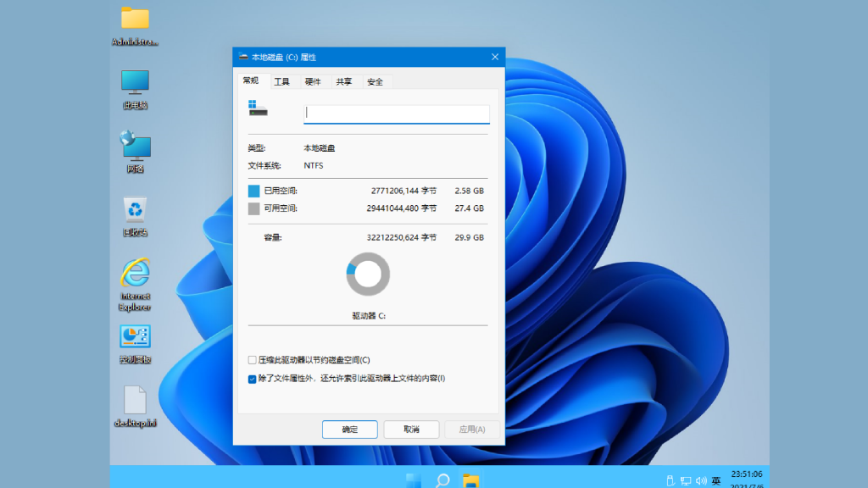
Task: Open the 此电脑 desktop icon
Action: (x=135, y=90)
